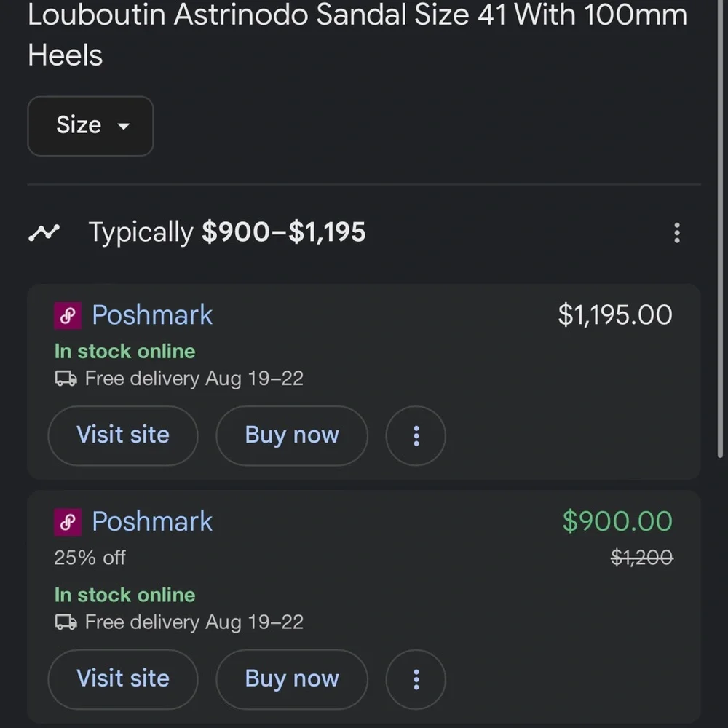Open more options for the $1,195.00 listing
The height and width of the screenshot is (728, 728).
(416, 435)
